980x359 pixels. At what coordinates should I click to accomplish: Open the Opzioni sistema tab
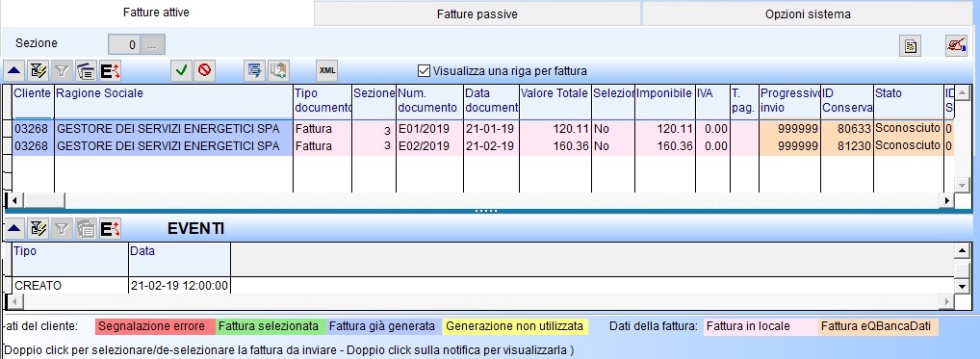pyautogui.click(x=808, y=13)
